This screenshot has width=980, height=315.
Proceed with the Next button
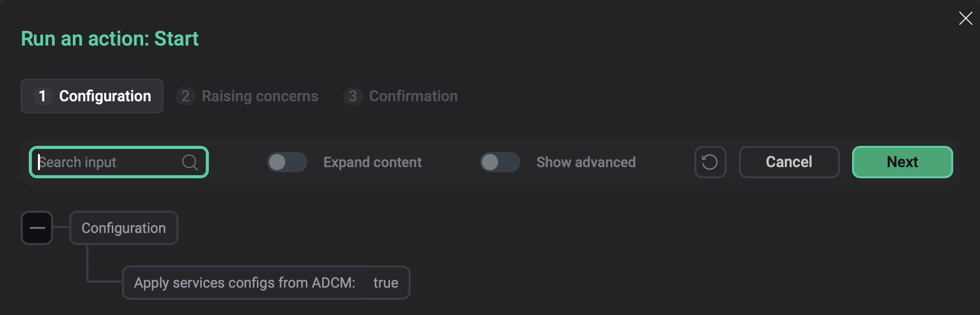click(x=902, y=162)
